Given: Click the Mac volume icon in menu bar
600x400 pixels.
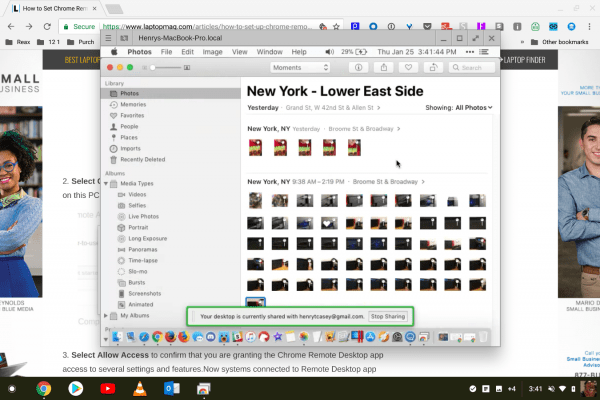Looking at the screenshot, I should coord(329,52).
